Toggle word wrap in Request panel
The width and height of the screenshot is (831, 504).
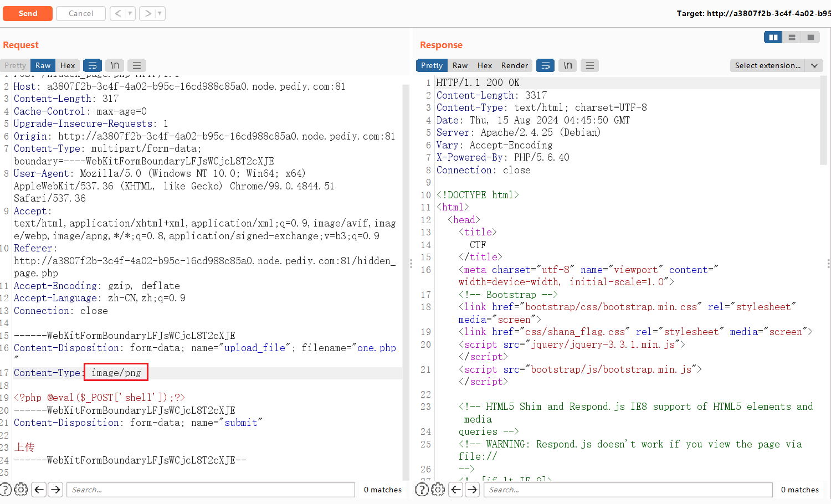point(93,65)
